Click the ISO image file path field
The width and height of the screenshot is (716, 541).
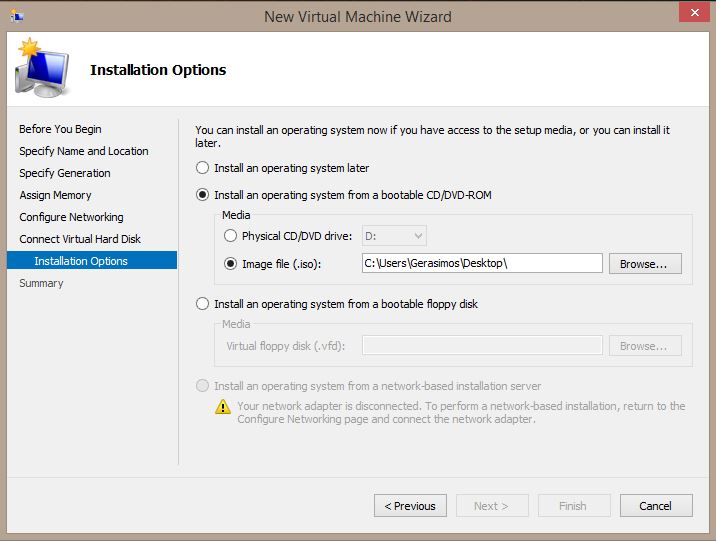click(x=482, y=263)
